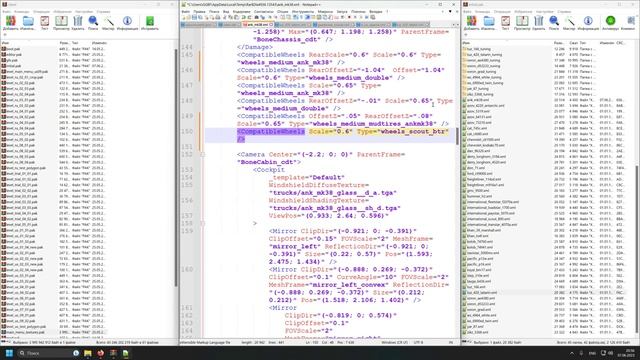Click UTF-8 encoding in Notepad++ status bar
This screenshot has width=640, height=360.
point(419,342)
